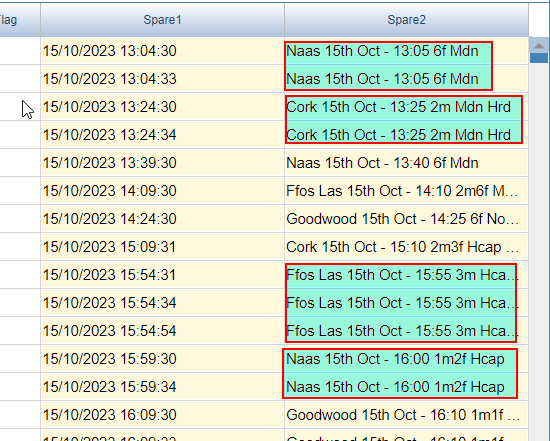Select cell 15/10/2023 15:54:54
550x441 pixels.
click(162, 331)
